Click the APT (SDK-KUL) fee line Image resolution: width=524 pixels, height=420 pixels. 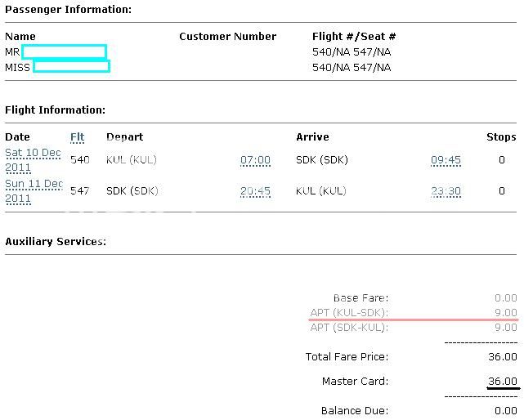[x=349, y=328]
